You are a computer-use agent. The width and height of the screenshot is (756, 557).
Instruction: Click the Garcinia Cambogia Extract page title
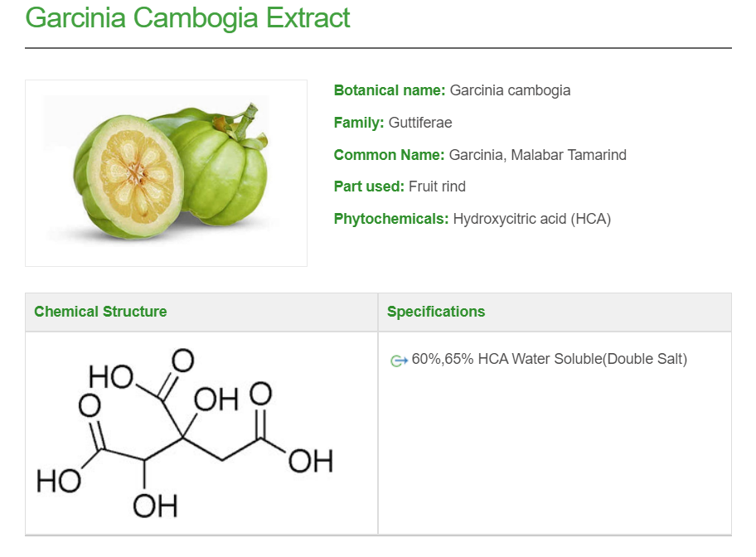[x=187, y=18]
